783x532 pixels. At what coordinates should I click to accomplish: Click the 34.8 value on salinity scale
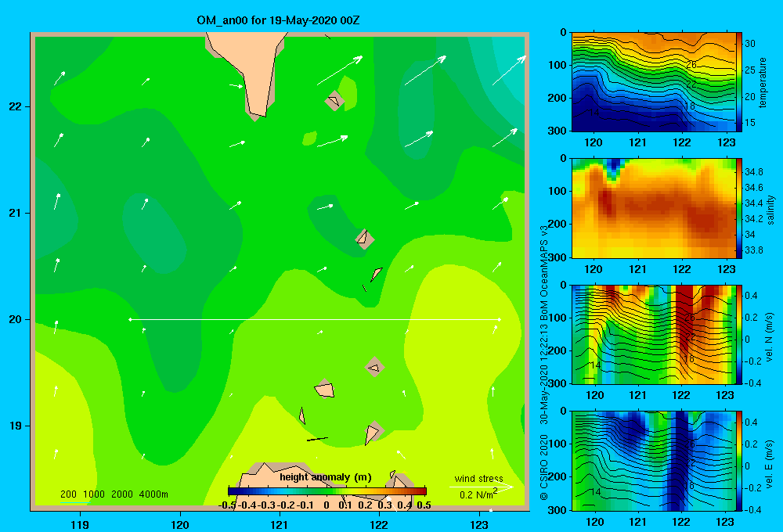pos(753,171)
